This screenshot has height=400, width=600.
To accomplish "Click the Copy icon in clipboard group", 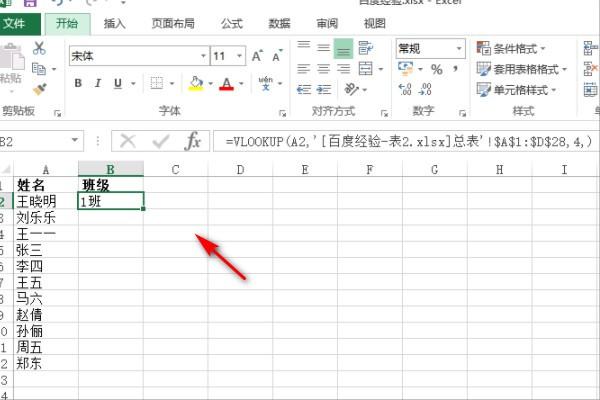I will 39,69.
